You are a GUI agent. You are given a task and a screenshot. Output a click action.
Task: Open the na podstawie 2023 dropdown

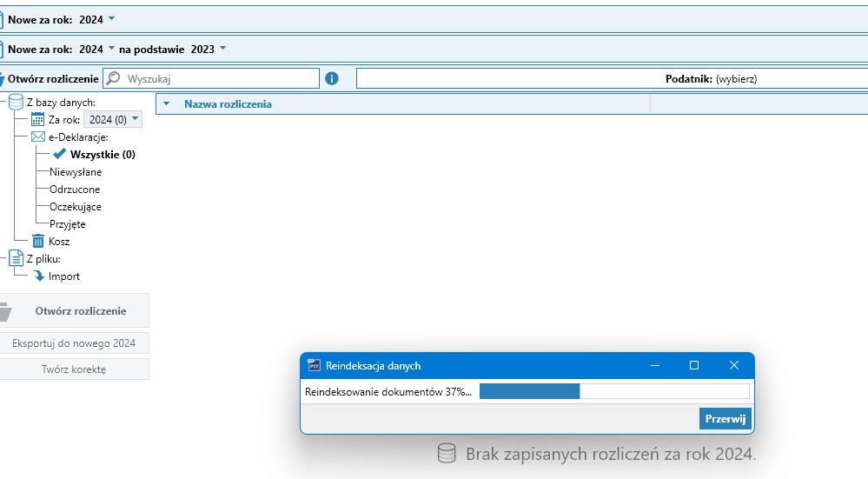(x=222, y=49)
